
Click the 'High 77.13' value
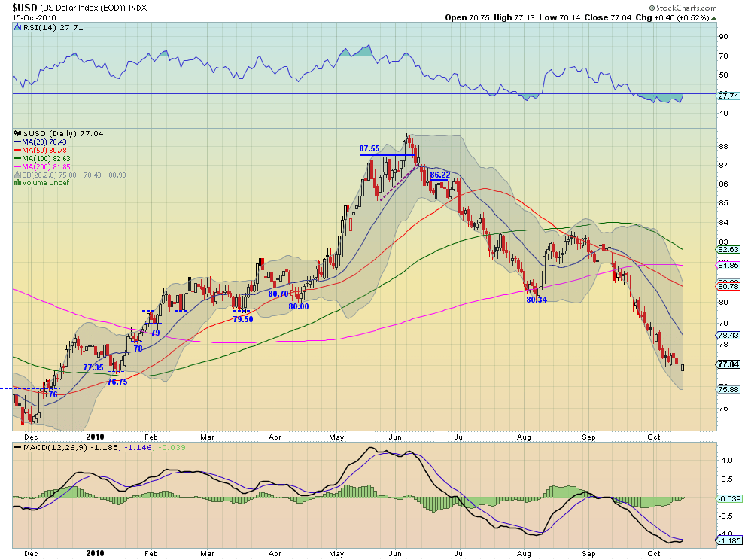514,17
